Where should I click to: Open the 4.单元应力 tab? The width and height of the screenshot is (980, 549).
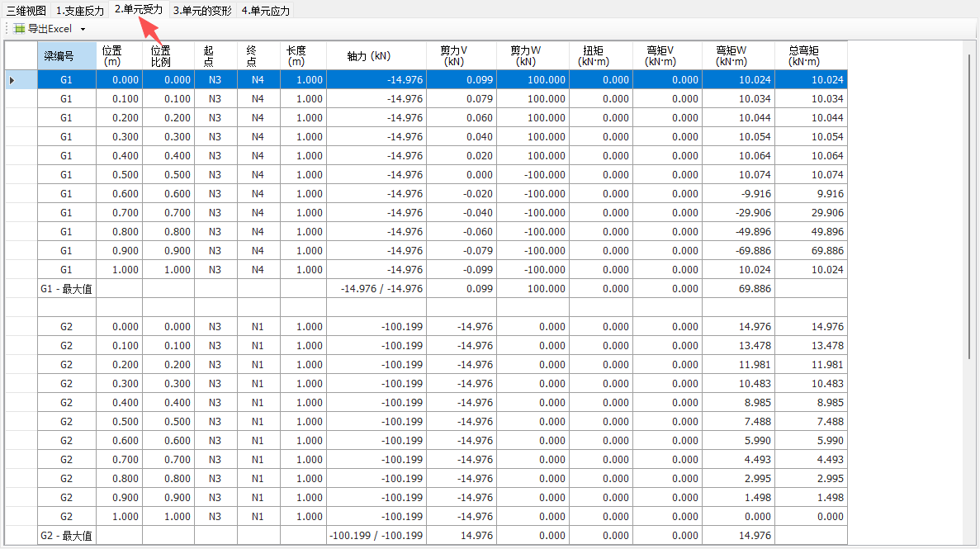[266, 11]
